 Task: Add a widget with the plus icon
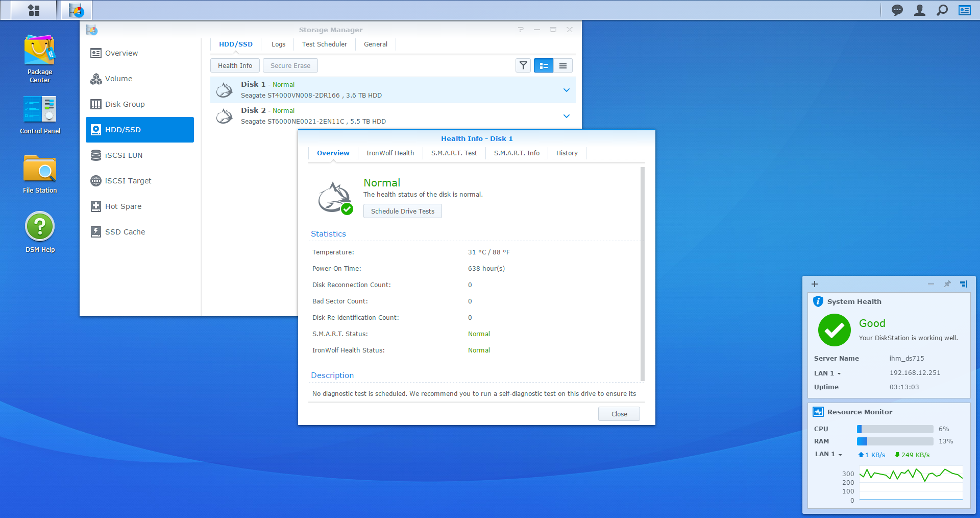tap(815, 284)
